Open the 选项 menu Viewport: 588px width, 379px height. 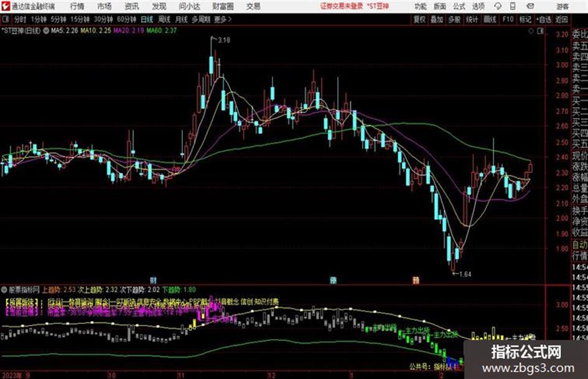478,6
